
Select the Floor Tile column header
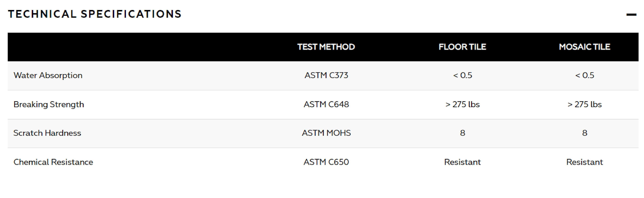(462, 47)
